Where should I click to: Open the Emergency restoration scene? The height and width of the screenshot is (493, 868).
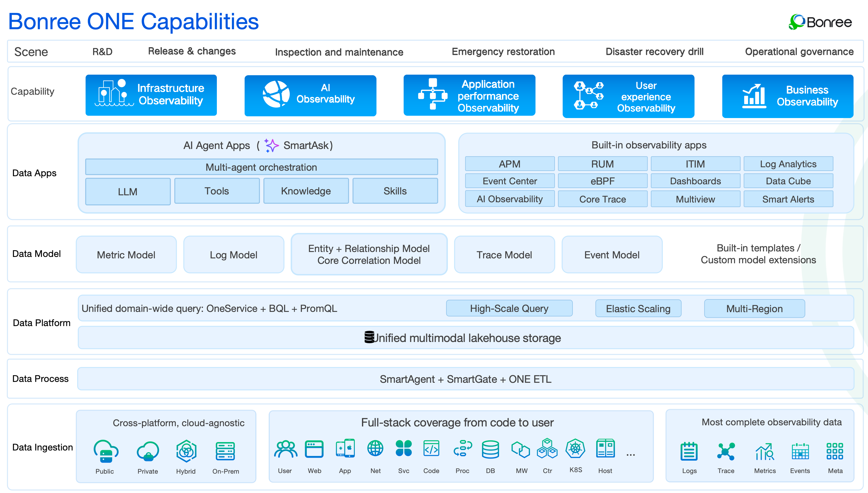click(503, 51)
